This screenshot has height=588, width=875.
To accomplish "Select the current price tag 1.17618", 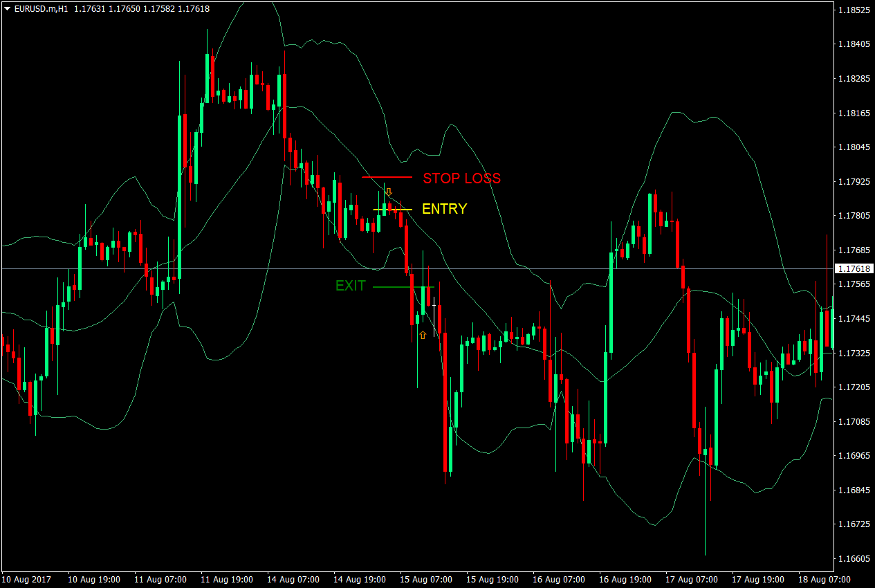I will (854, 269).
